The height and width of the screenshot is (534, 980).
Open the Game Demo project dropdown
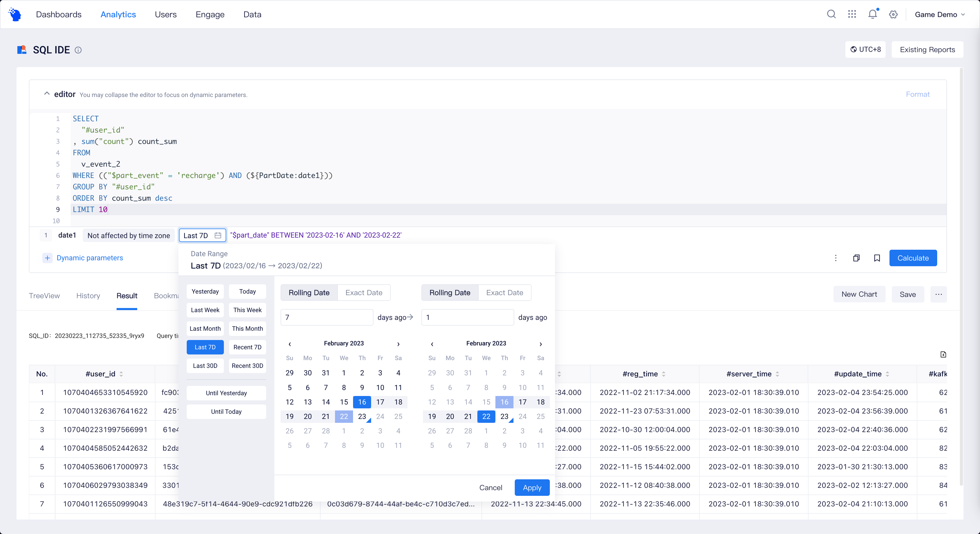click(x=940, y=14)
